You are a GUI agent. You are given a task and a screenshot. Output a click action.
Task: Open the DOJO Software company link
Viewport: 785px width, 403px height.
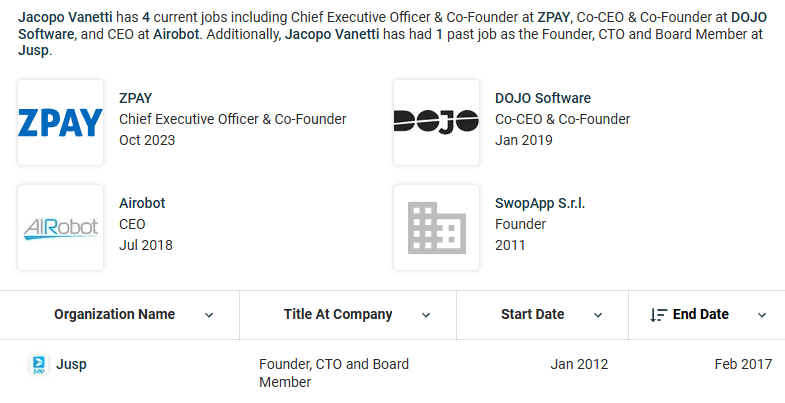point(543,98)
